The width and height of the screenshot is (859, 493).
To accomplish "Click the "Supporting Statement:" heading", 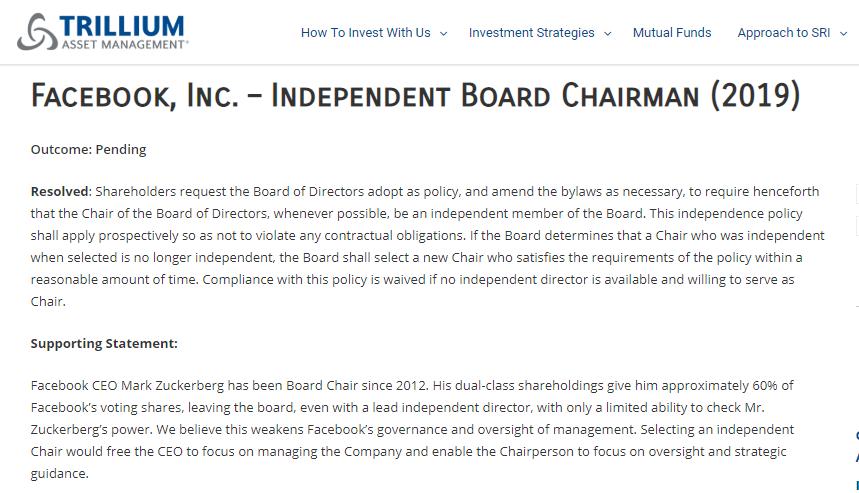I will [104, 343].
